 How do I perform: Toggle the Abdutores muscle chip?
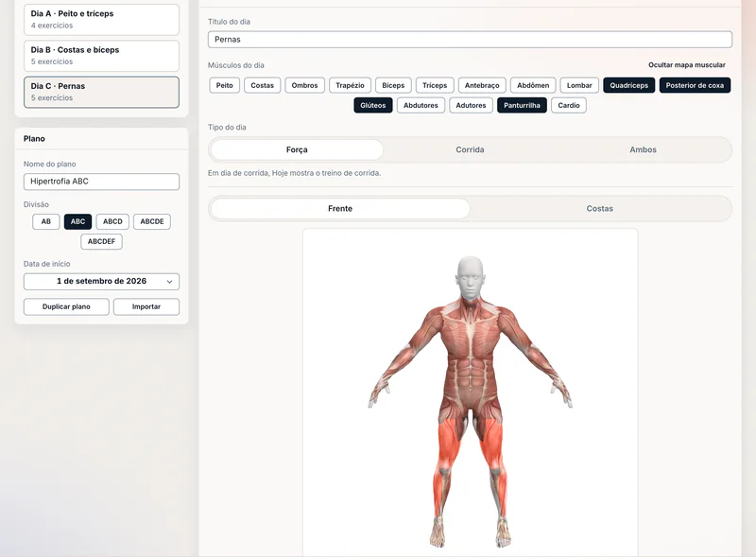[x=421, y=105]
